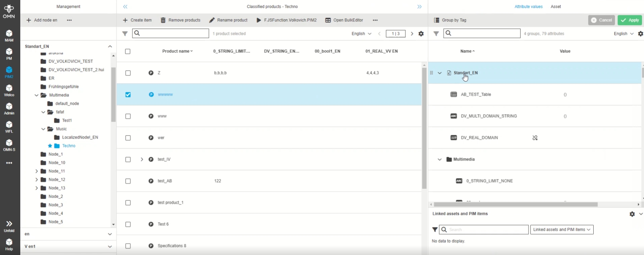Collapse the fafaf folder node
This screenshot has height=255, width=644.
pos(43,112)
